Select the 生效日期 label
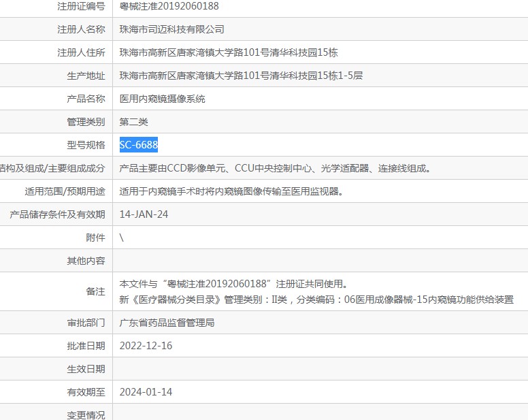The height and width of the screenshot is (420, 528). point(86,369)
